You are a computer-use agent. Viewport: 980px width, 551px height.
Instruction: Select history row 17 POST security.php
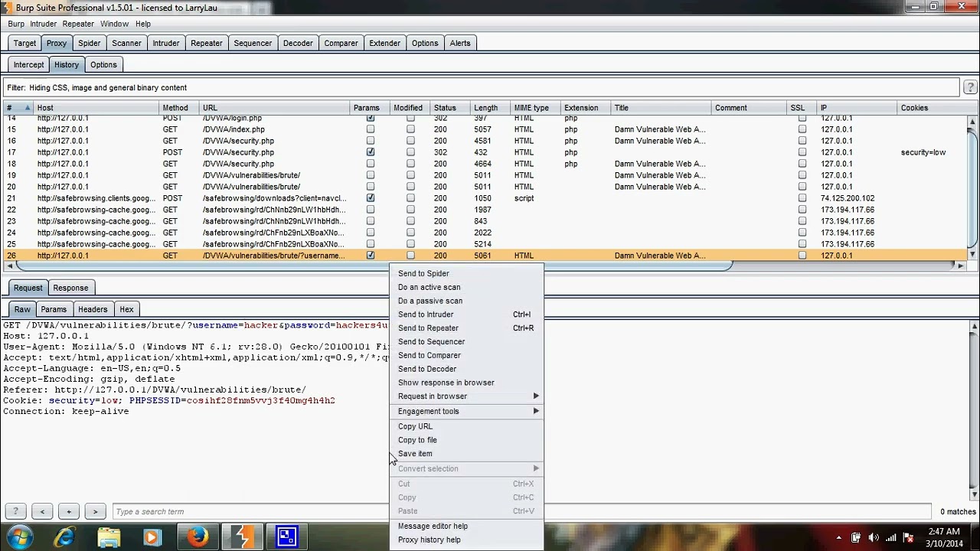pyautogui.click(x=484, y=152)
